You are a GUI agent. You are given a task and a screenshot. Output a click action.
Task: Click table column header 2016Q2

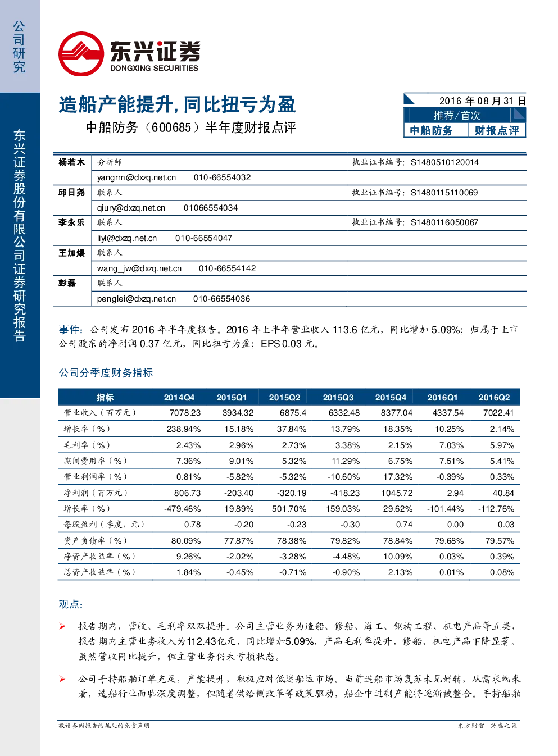coord(494,397)
